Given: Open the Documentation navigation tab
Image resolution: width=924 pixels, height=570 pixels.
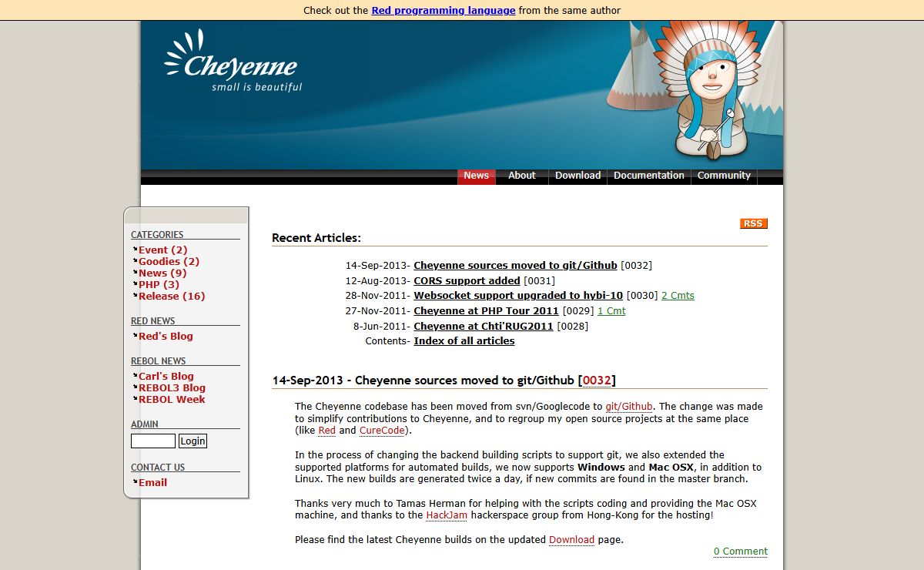Looking at the screenshot, I should click(x=649, y=176).
